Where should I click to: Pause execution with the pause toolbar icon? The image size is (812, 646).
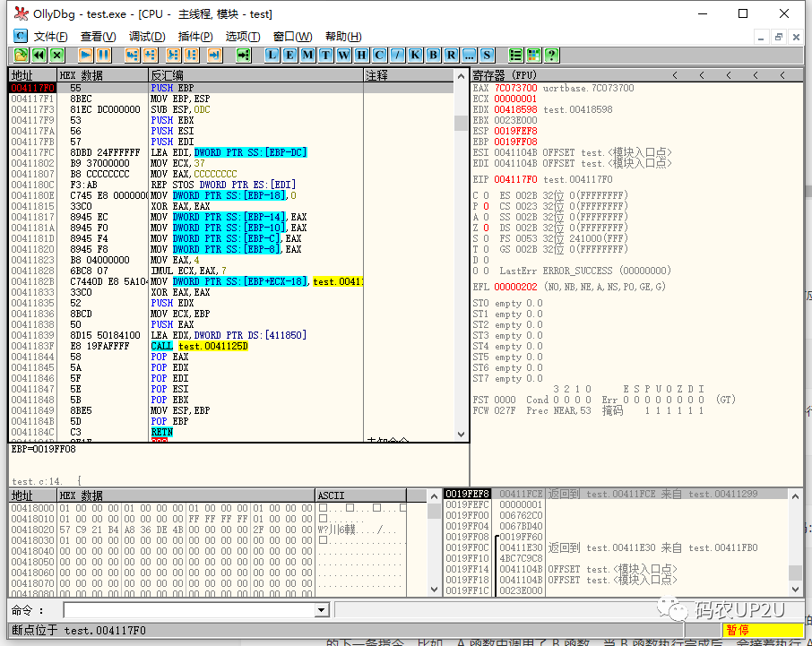[x=104, y=55]
